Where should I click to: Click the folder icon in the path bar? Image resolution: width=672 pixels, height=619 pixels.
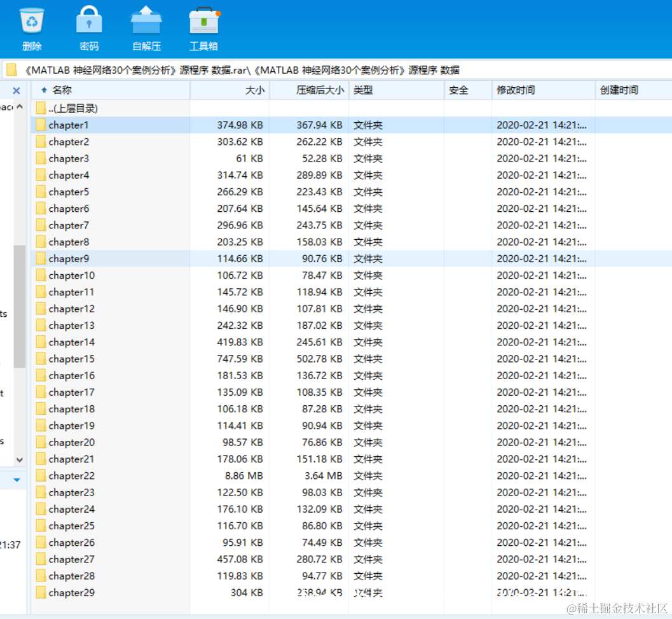pyautogui.click(x=11, y=69)
